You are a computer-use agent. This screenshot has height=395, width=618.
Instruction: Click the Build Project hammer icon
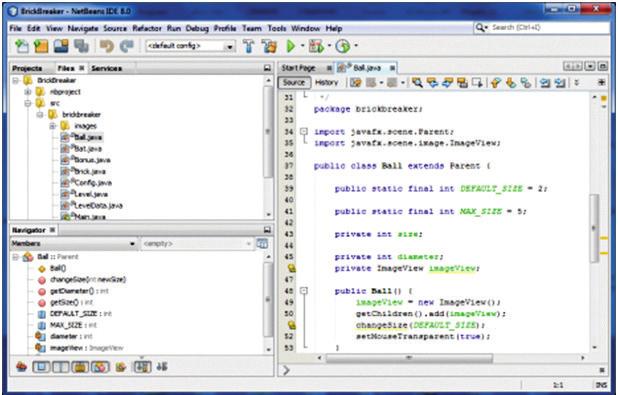tap(249, 46)
